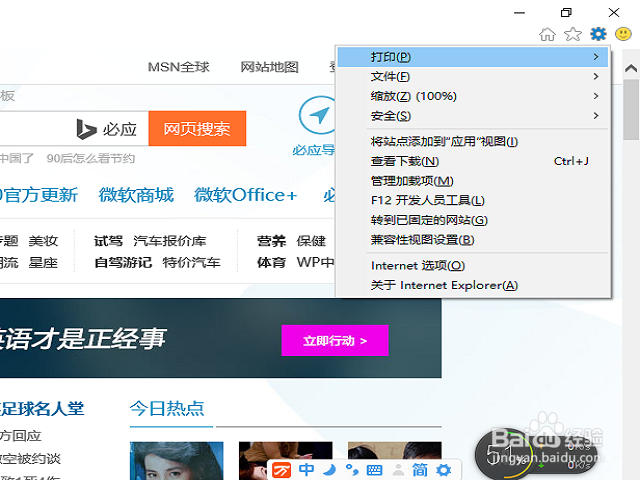Viewport: 640px width, 480px height.
Task: Click the search suggestion 90后怎么看节约
Action: coord(91,158)
